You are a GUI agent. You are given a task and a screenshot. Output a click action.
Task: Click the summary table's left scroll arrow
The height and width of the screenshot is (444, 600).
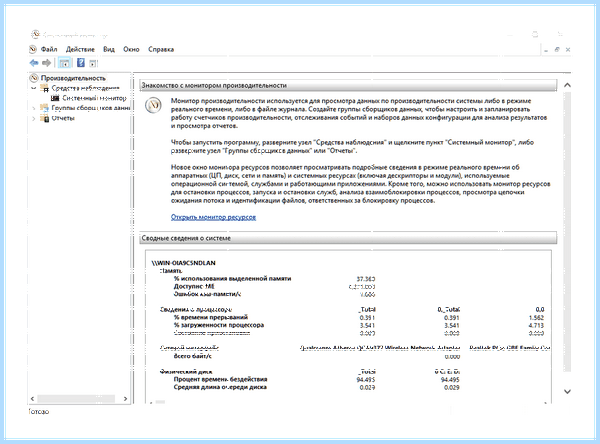(x=150, y=402)
